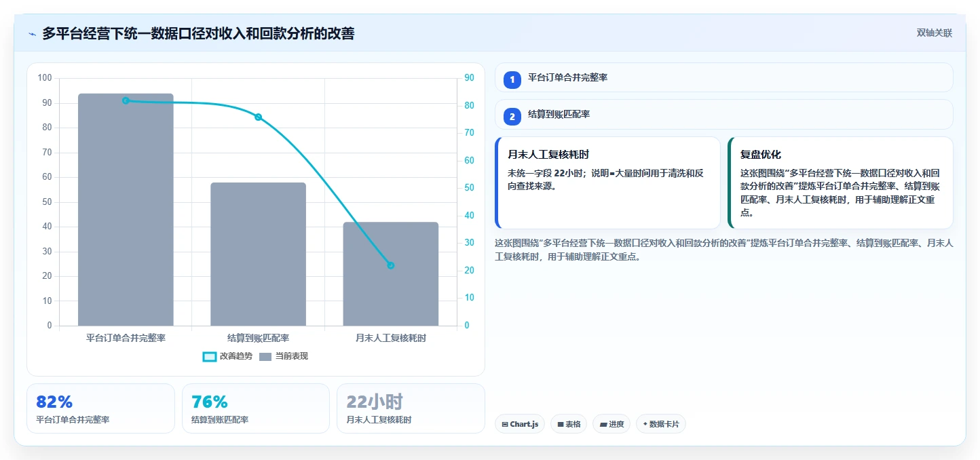Image resolution: width=980 pixels, height=460 pixels.
Task: Click the number 1 badge icon
Action: (x=512, y=79)
